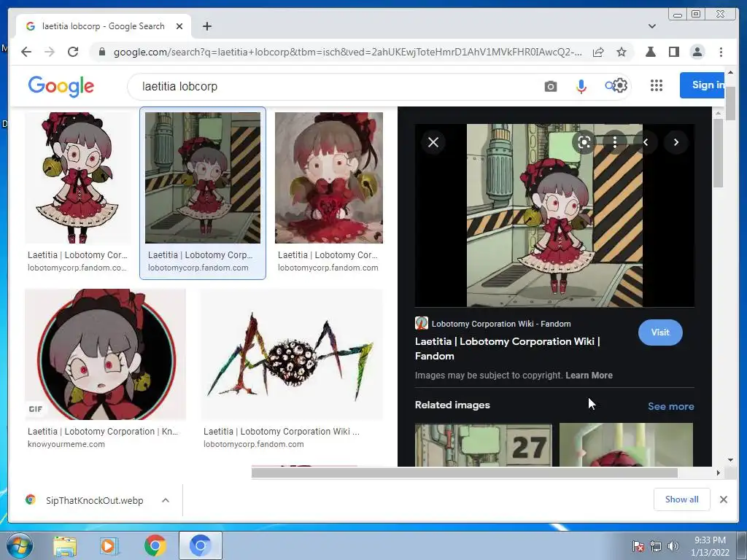Close the image preview panel with X
Image resolution: width=747 pixels, height=560 pixels.
(x=433, y=142)
